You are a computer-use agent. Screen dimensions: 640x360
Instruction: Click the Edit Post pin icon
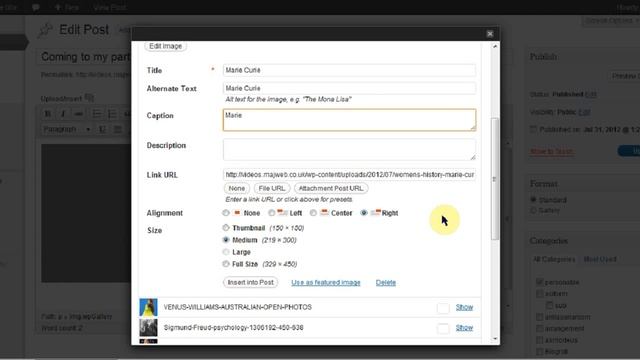[45, 30]
